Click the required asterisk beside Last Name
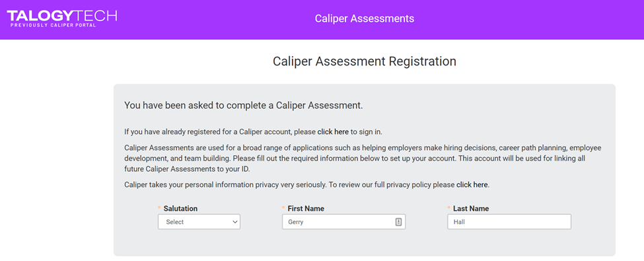This screenshot has height=261, width=644. [x=449, y=207]
